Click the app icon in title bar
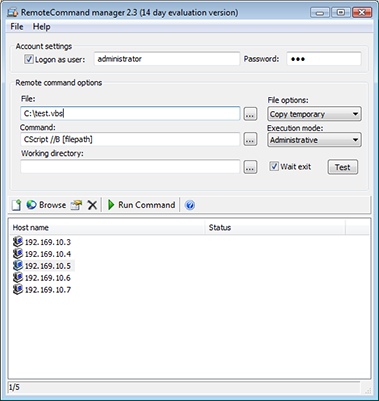This screenshot has width=379, height=401. [x=12, y=13]
